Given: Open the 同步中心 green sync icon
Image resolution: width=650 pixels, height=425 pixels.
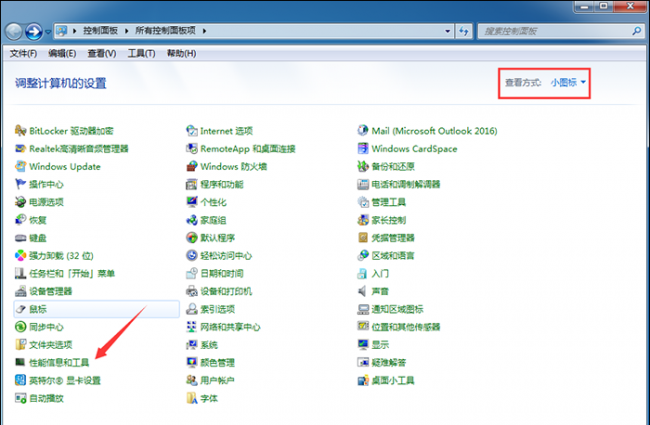Looking at the screenshot, I should (20, 327).
